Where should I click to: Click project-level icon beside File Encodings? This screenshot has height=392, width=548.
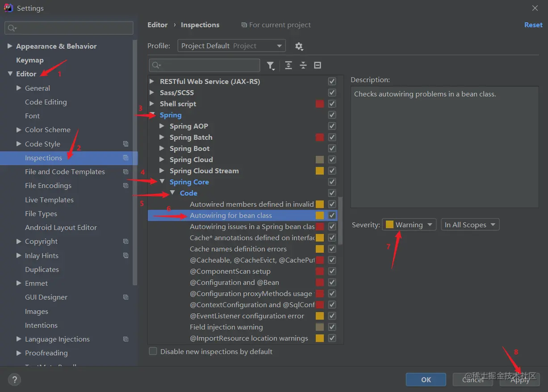(125, 186)
